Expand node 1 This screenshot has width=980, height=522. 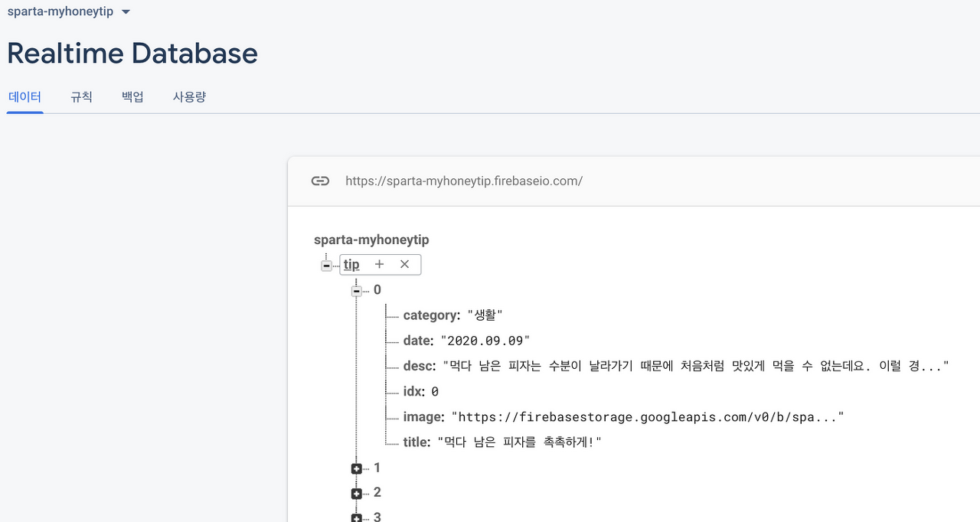pos(356,468)
